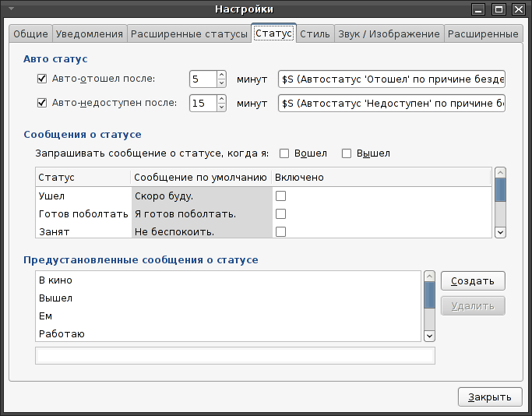
Task: Click the 'Скоро буду.' default message cell
Action: point(202,196)
